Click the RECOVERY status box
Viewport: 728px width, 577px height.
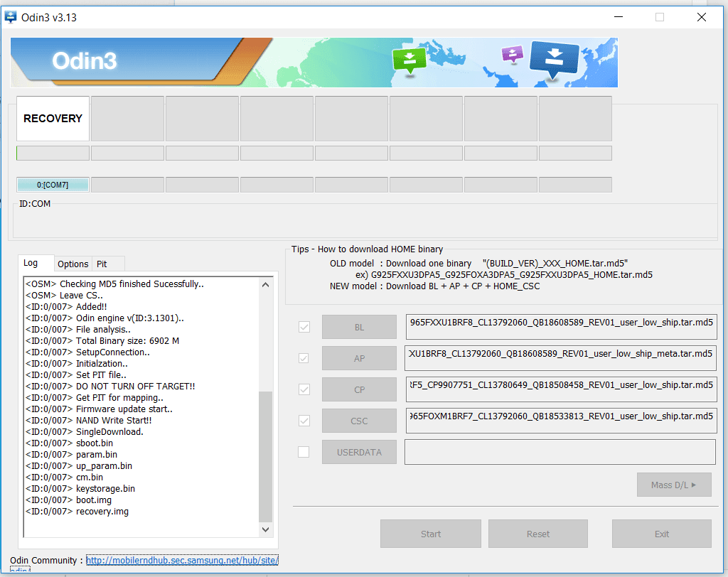tap(53, 119)
